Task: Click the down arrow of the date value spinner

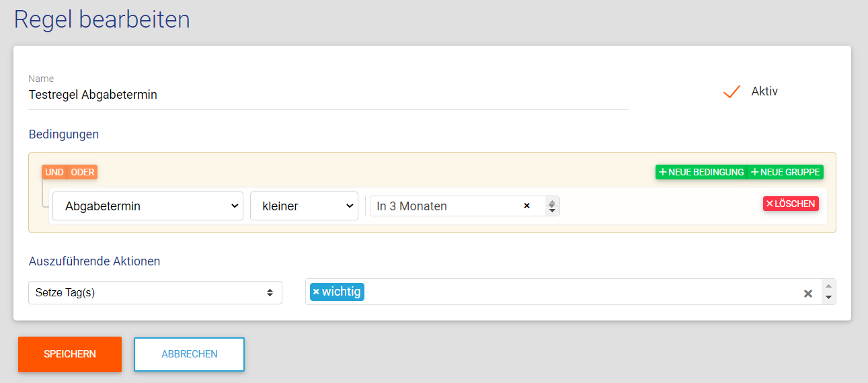Action: 552,210
